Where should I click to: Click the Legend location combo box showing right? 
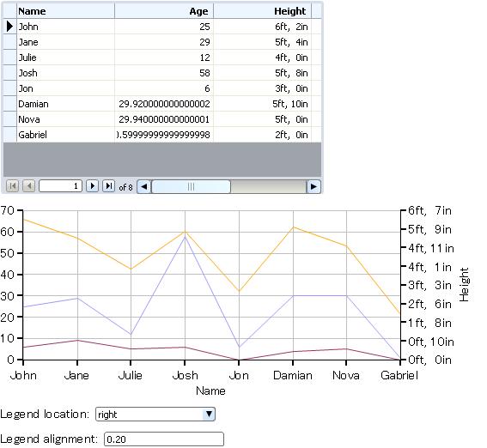[155, 415]
